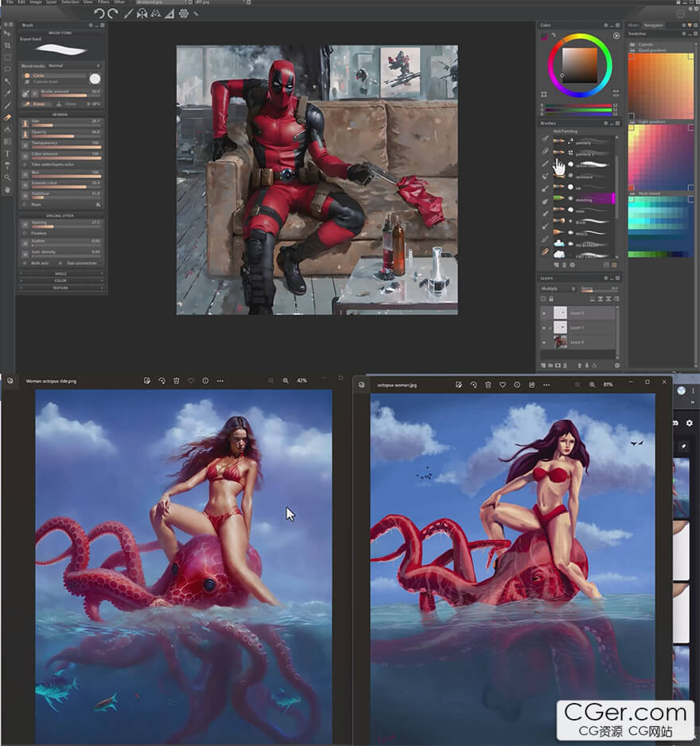Viewport: 700px width, 746px height.
Task: Open the File menu
Action: [x=10, y=2]
